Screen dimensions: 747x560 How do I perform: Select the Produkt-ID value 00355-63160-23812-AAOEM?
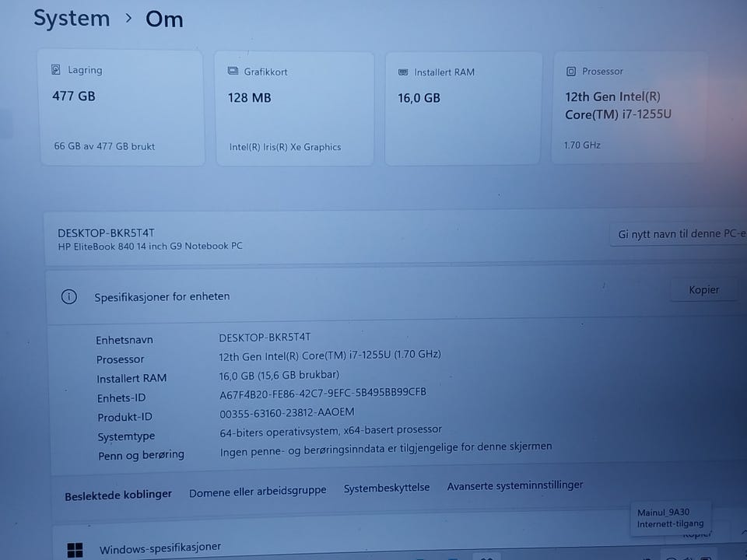[x=287, y=412]
